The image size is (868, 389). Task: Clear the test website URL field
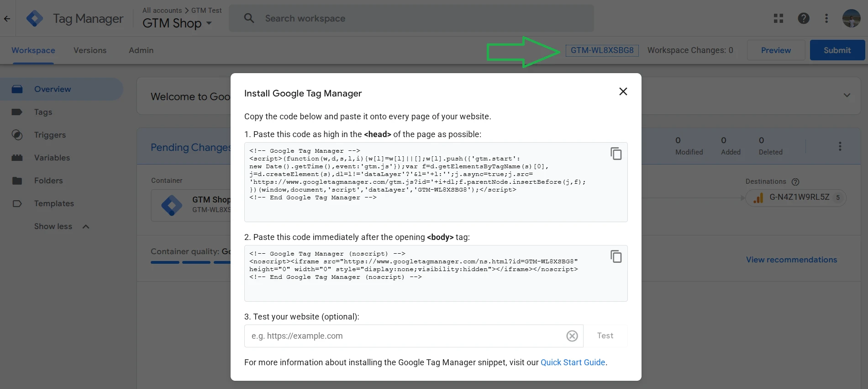(572, 336)
